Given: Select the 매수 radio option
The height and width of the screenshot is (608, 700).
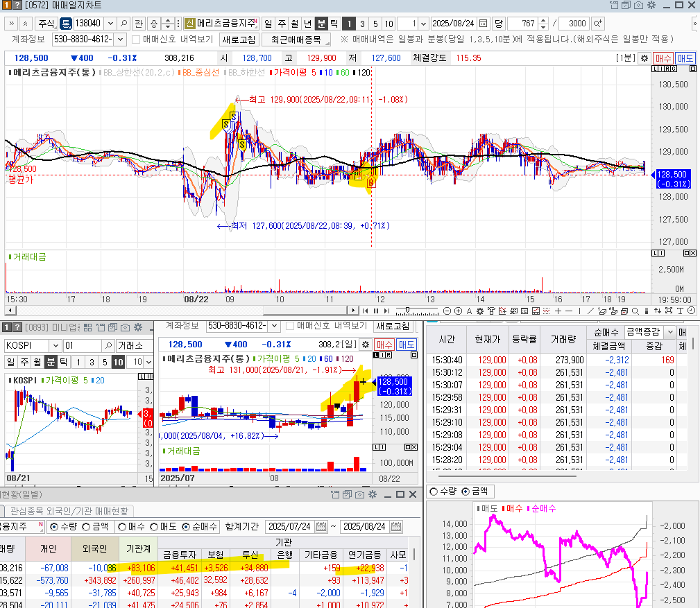Looking at the screenshot, I should (x=122, y=527).
